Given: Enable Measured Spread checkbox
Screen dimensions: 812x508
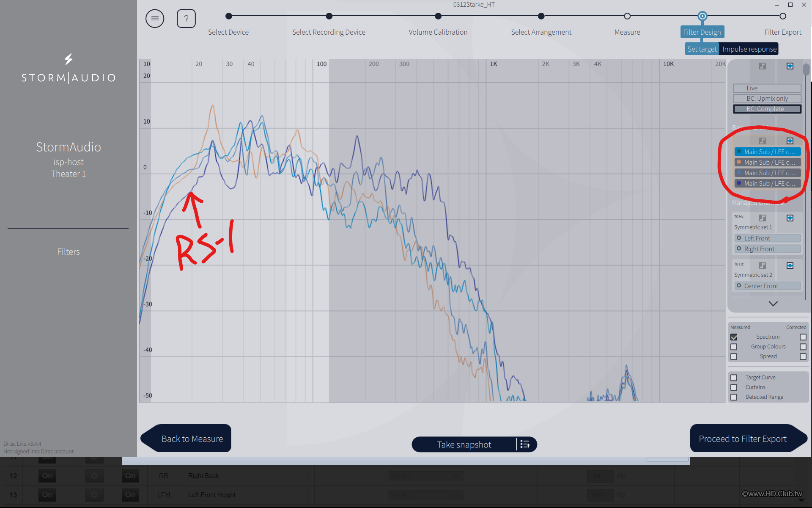Looking at the screenshot, I should click(x=734, y=356).
